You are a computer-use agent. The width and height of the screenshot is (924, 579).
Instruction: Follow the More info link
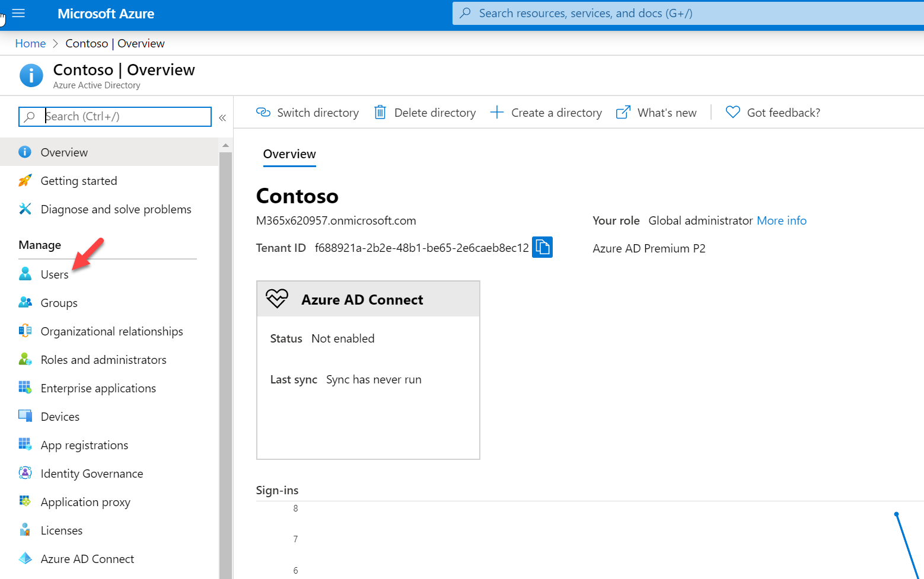pos(782,220)
